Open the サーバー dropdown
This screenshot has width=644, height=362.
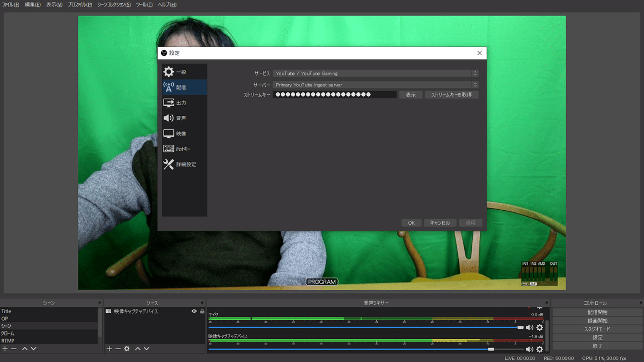pos(376,85)
